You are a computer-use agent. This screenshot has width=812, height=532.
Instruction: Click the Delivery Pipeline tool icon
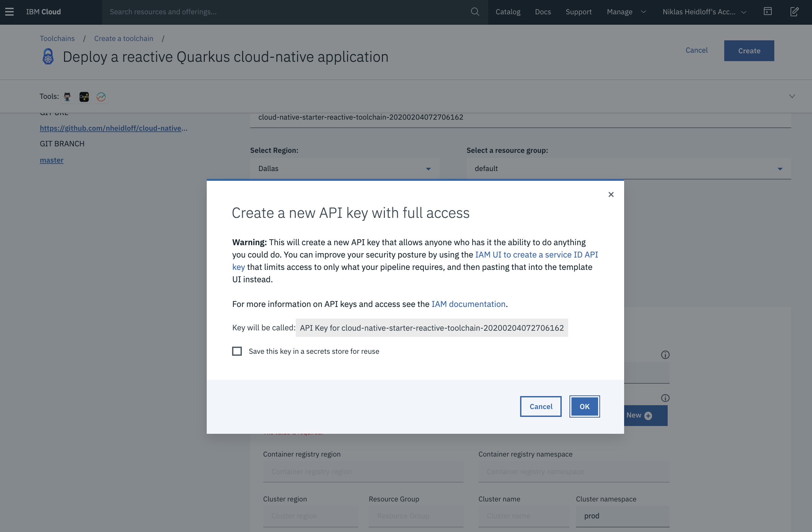tap(101, 97)
